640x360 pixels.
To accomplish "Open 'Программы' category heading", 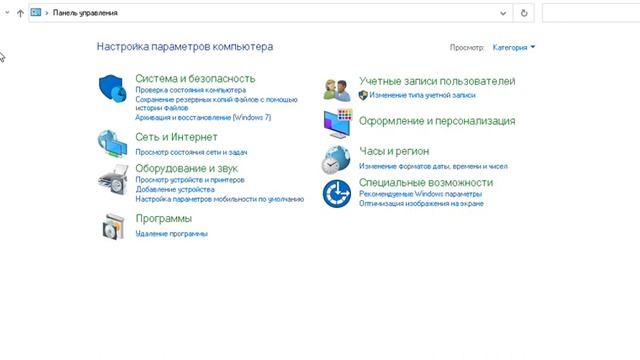I will (164, 218).
